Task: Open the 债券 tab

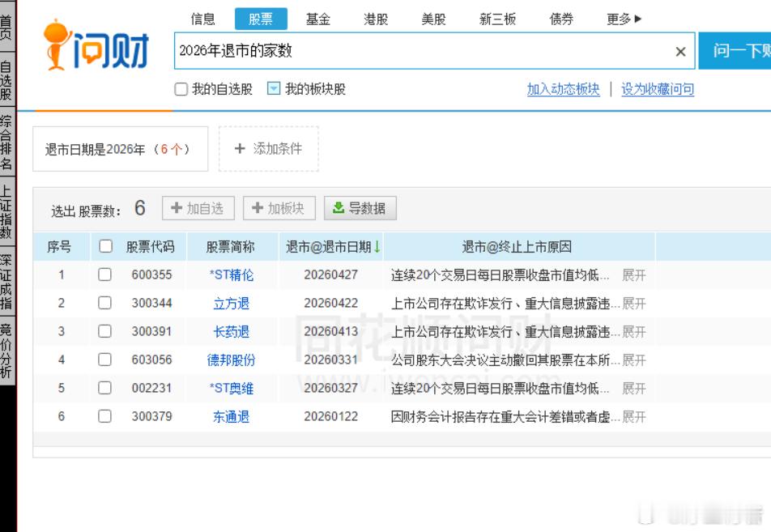Action: [561, 19]
